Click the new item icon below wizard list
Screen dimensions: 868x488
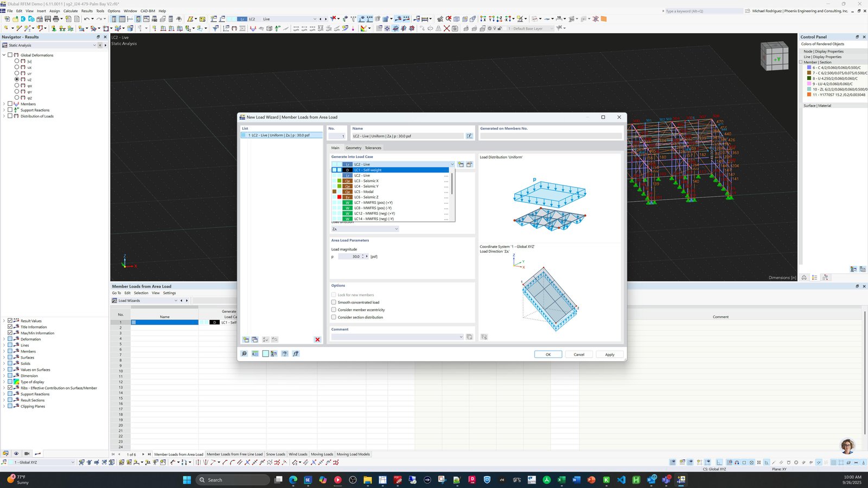(x=246, y=339)
